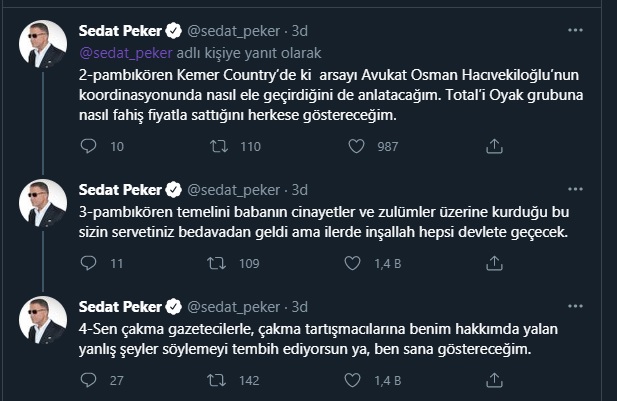
Task: Share the tweet starting with 4-Sen çakma
Action: click(x=491, y=380)
